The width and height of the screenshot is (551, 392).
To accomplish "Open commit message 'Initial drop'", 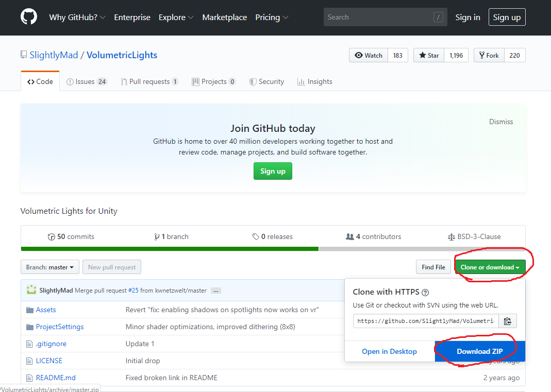I will click(143, 361).
